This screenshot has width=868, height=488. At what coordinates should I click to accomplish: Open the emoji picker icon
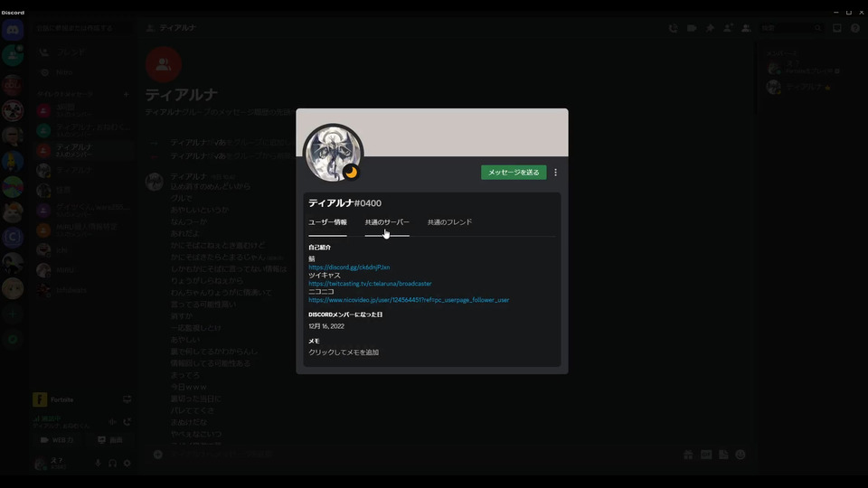741,455
